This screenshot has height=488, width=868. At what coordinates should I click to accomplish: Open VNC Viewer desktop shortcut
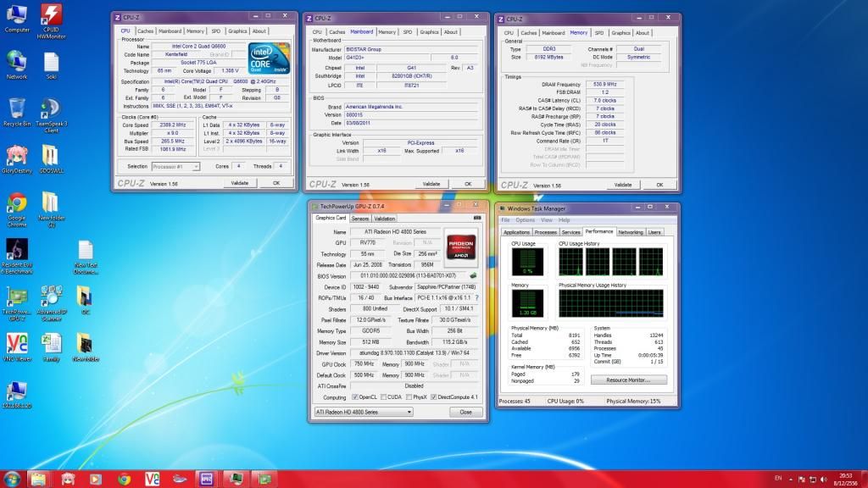(x=17, y=347)
